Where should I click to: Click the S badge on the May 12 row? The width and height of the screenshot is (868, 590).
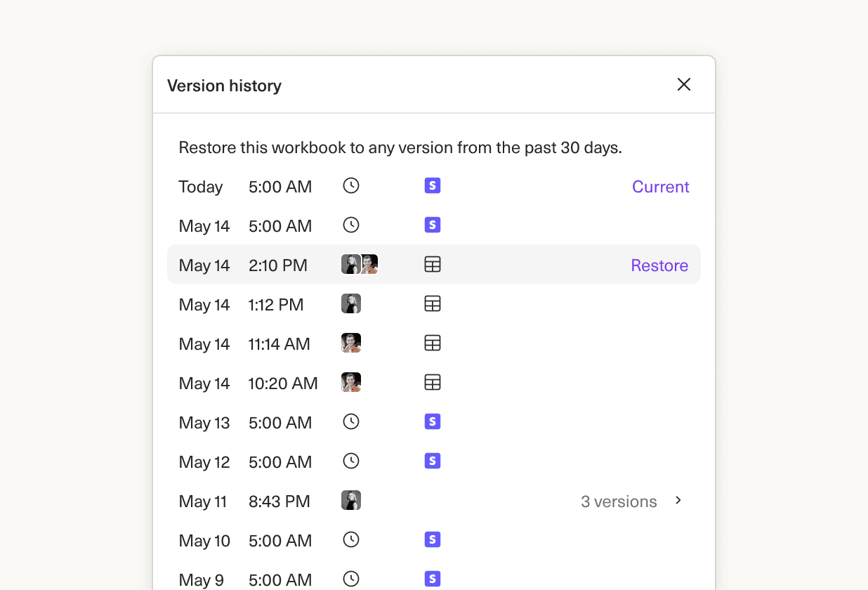[x=433, y=461]
